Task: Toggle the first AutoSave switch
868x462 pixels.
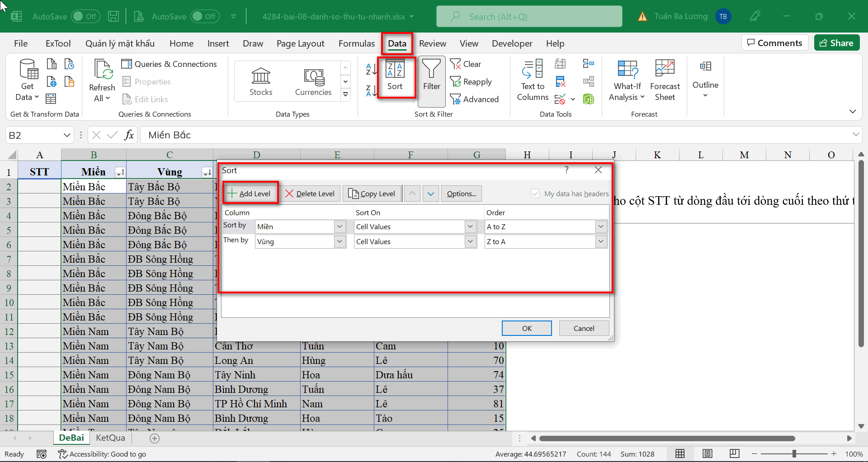Action: (85, 17)
